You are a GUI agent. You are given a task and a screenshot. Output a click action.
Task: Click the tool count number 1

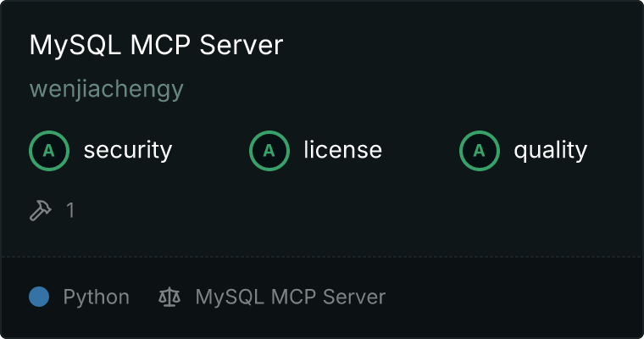coord(70,210)
